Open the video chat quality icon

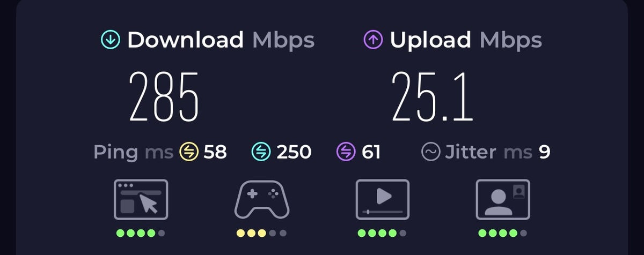coord(503,199)
